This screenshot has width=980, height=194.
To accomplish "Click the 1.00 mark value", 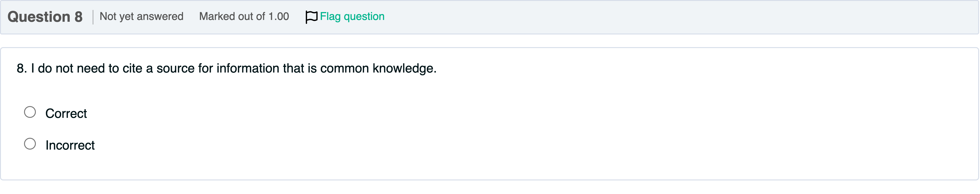I will (279, 17).
